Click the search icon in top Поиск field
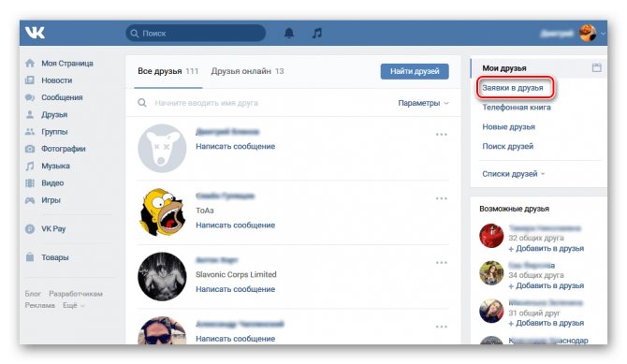This screenshot has height=364, width=627. click(135, 33)
